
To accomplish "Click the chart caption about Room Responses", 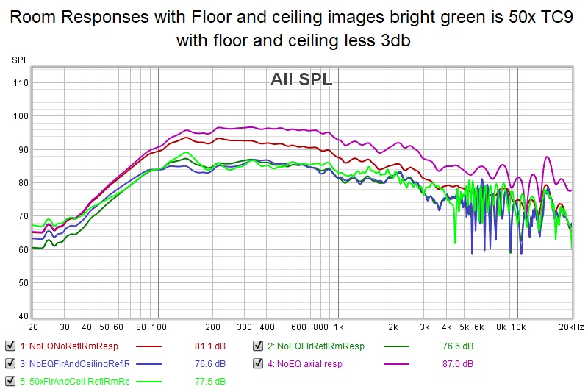I will [292, 29].
